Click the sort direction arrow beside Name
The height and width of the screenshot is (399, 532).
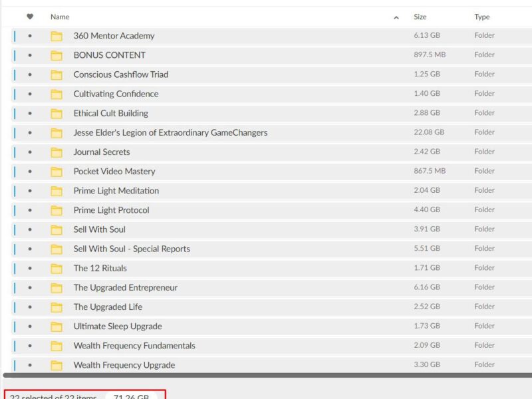pos(396,17)
